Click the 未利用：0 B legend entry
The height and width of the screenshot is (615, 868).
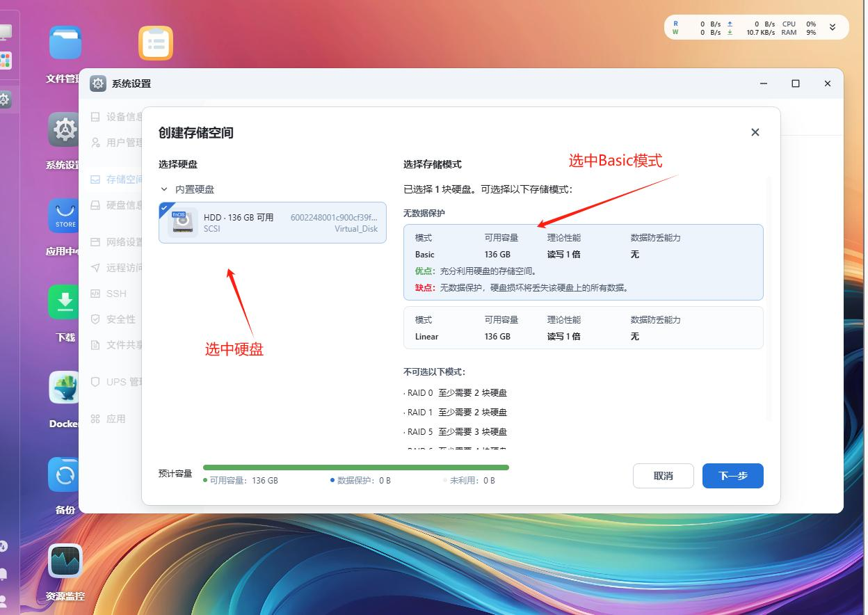click(469, 481)
